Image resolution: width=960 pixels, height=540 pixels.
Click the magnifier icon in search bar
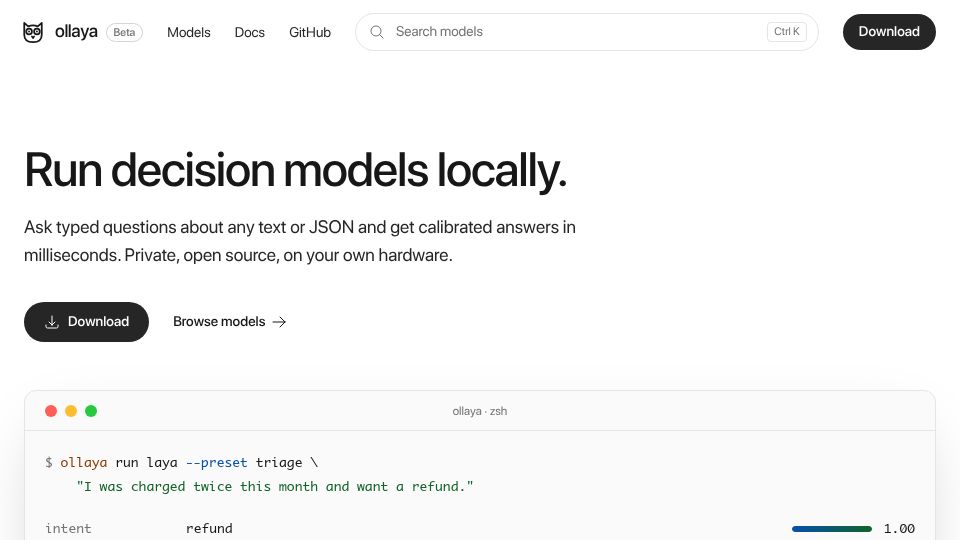(x=377, y=32)
